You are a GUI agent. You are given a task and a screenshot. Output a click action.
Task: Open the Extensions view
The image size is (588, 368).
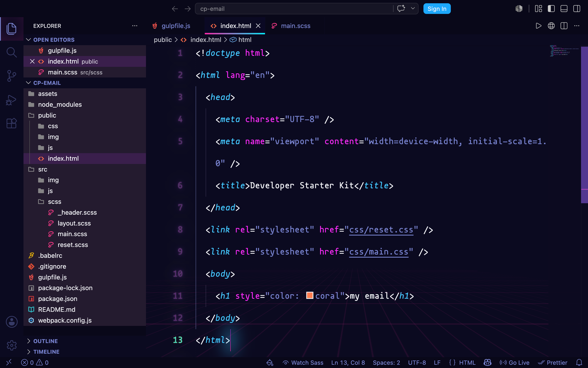point(11,123)
